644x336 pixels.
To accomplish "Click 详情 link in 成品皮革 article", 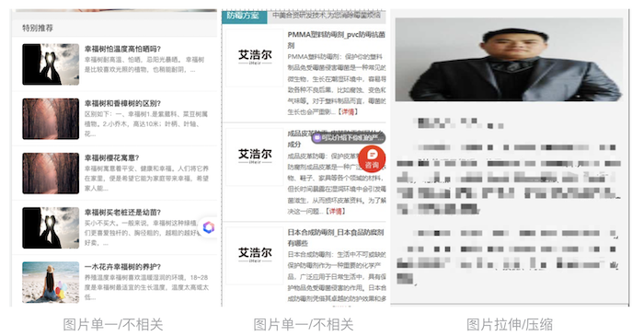I will [x=335, y=211].
